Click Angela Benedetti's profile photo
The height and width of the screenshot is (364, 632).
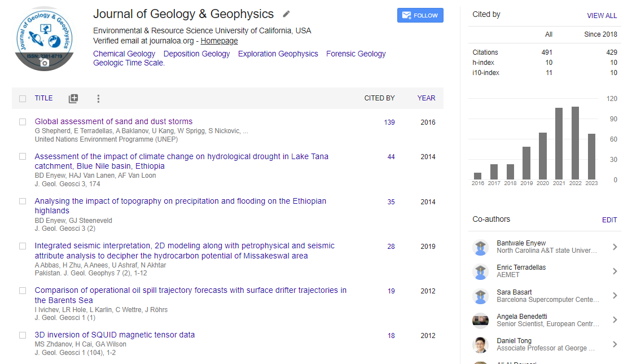480,321
